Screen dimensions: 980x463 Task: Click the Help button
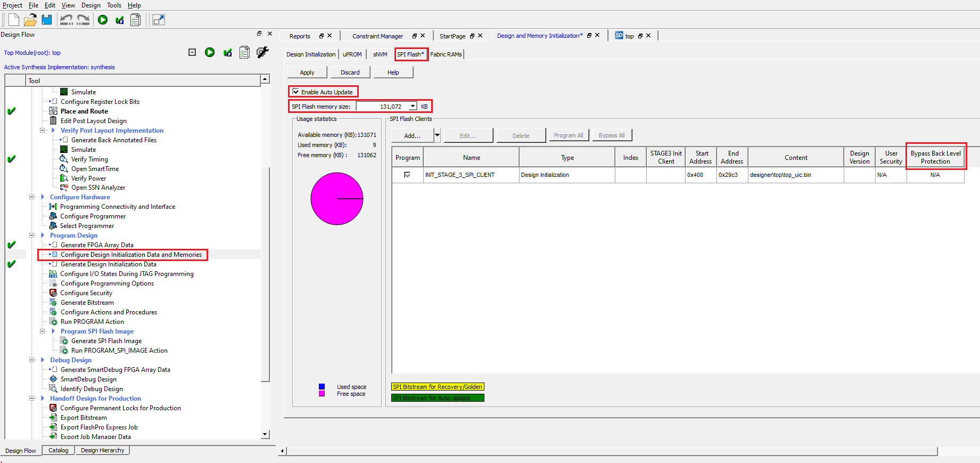pyautogui.click(x=393, y=72)
